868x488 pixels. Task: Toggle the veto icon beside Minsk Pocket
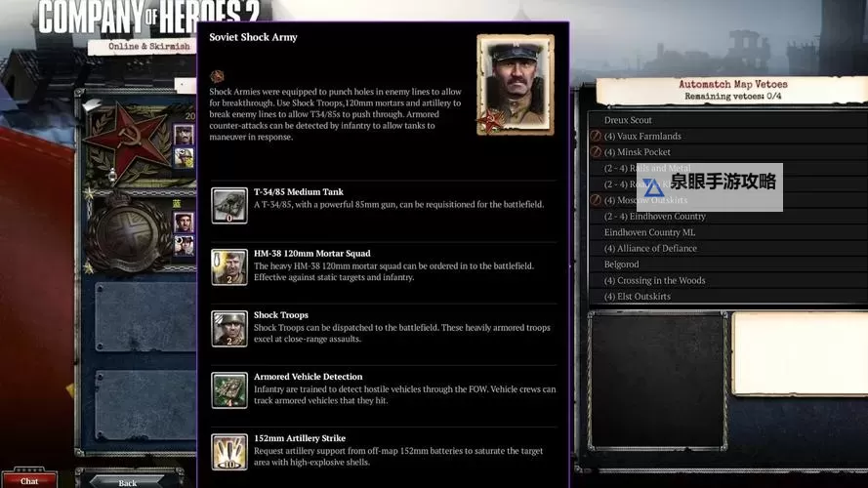pos(596,152)
